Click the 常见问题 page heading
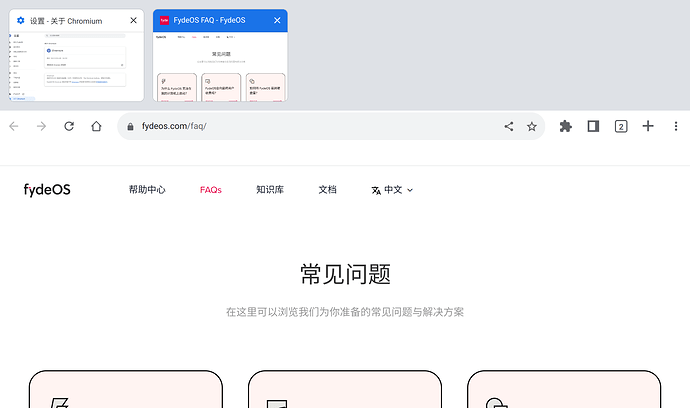The height and width of the screenshot is (408, 690). (345, 274)
